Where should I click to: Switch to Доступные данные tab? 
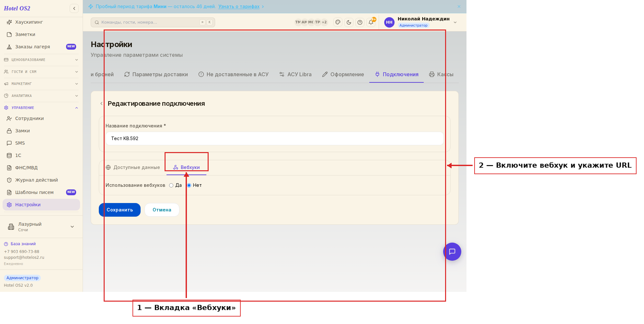click(x=133, y=167)
